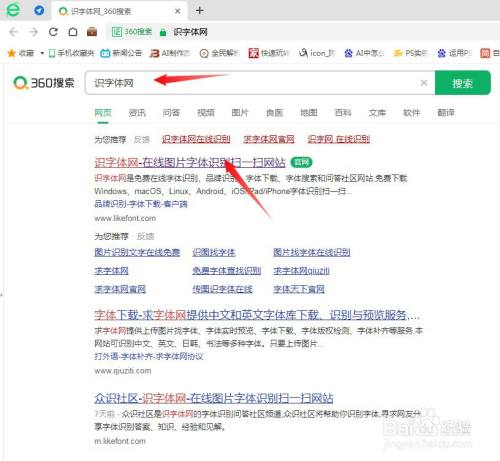The height and width of the screenshot is (461, 500).
Task: Select the 问答 search tab
Action: click(171, 113)
